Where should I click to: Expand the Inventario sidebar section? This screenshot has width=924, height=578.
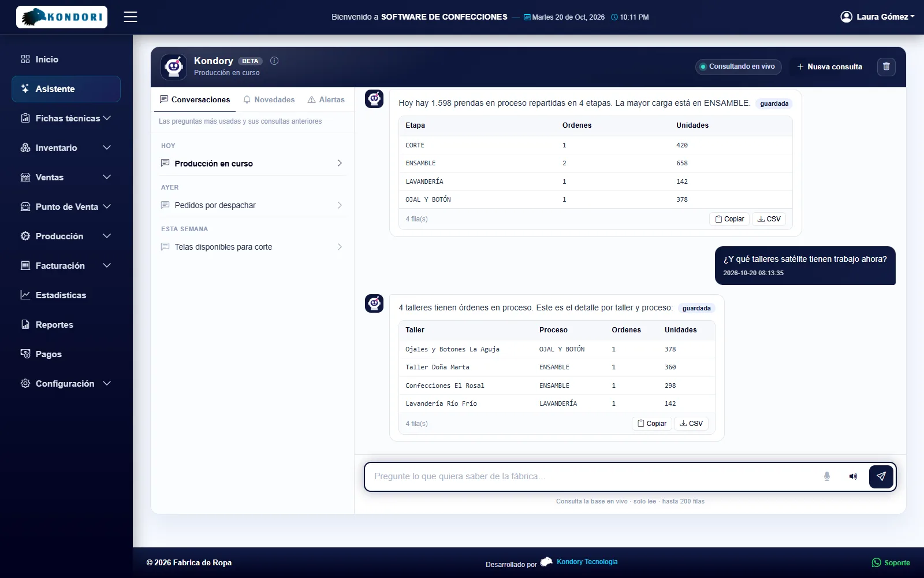pos(66,147)
